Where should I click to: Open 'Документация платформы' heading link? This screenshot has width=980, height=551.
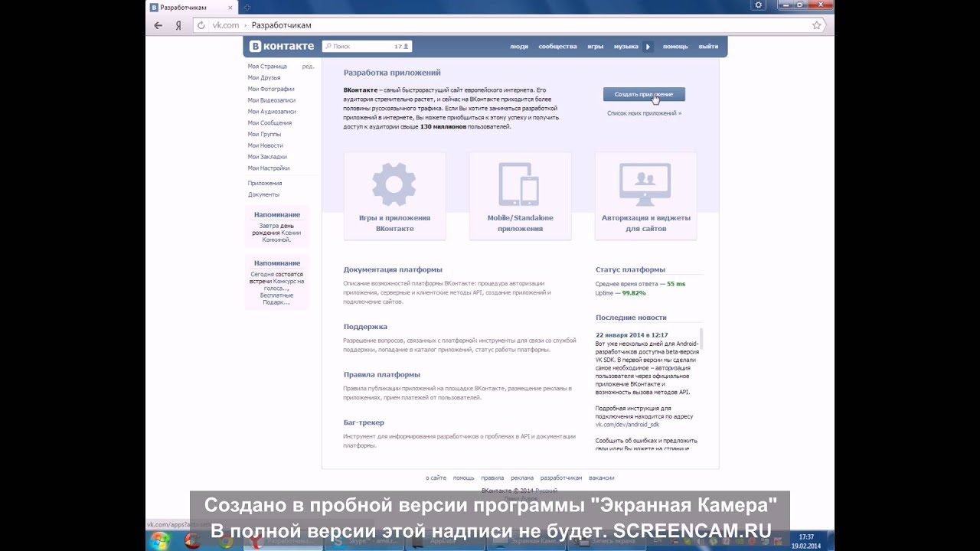393,269
